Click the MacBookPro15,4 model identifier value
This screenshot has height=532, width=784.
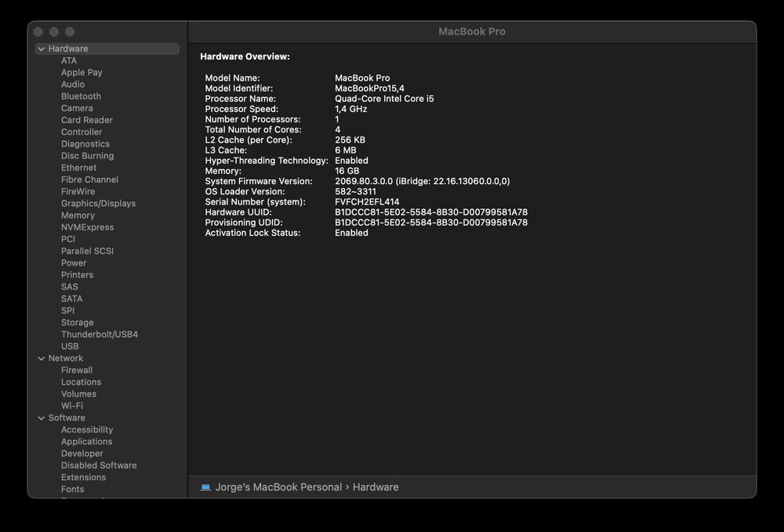coord(369,89)
